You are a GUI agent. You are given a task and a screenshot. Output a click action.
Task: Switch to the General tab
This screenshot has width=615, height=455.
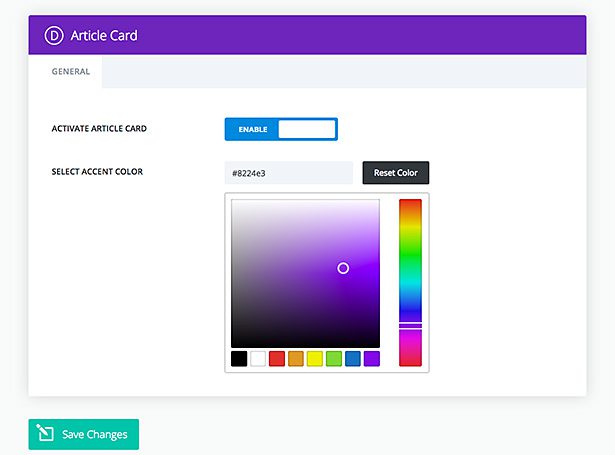(71, 72)
